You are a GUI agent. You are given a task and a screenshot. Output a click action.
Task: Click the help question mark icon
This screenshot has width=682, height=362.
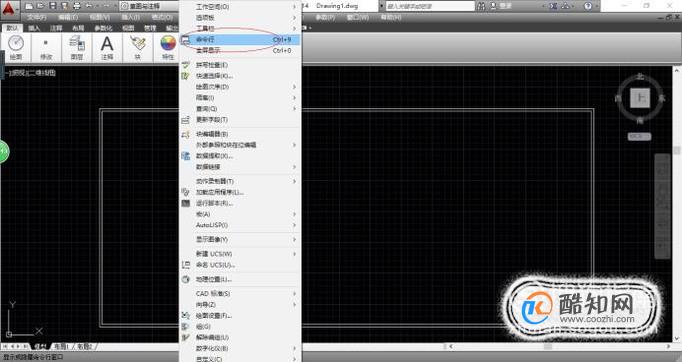pyautogui.click(x=588, y=6)
